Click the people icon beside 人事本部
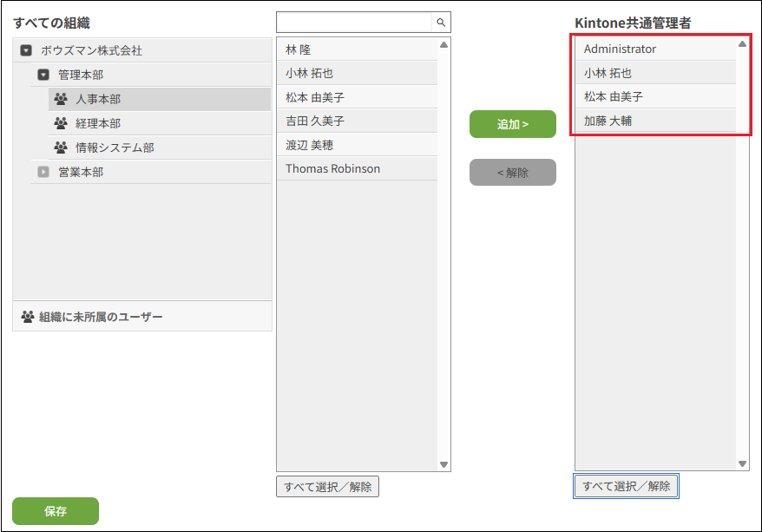 click(x=61, y=99)
